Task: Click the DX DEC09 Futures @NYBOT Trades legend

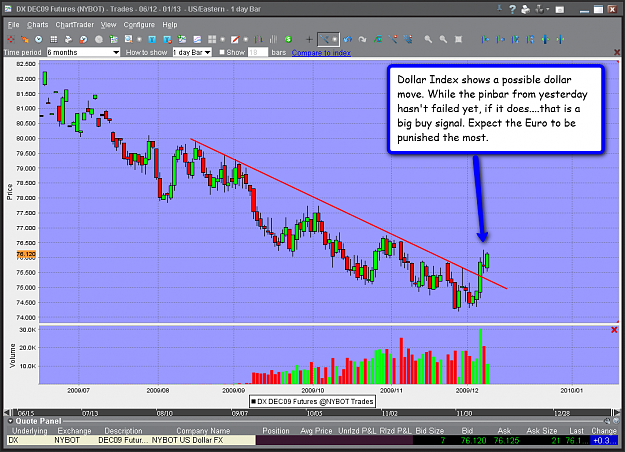Action: 312,401
